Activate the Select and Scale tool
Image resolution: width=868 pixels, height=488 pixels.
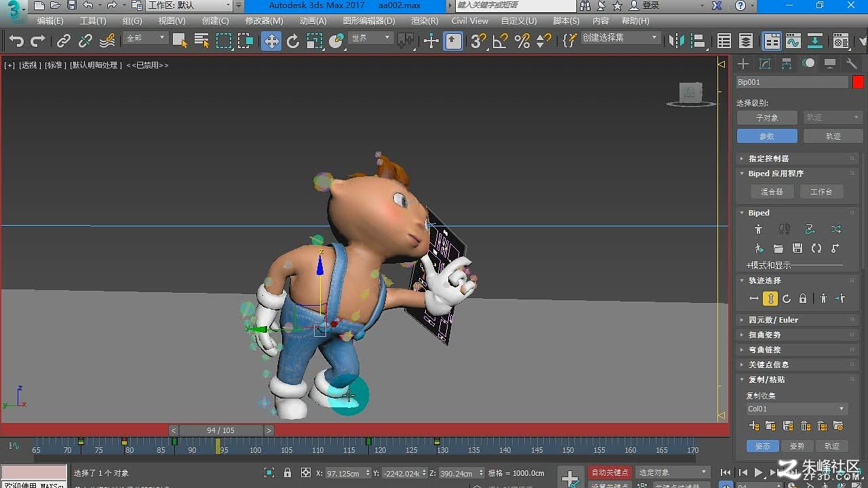pos(315,41)
